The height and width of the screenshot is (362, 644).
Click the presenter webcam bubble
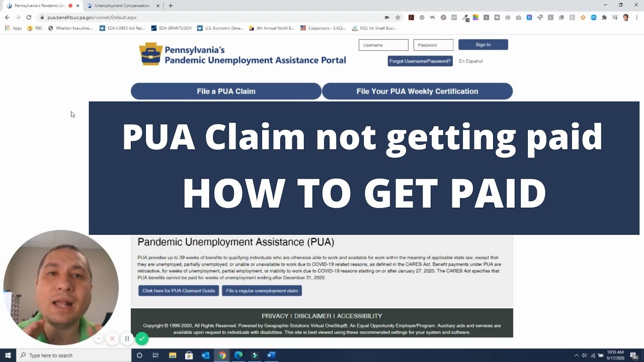pos(61,288)
